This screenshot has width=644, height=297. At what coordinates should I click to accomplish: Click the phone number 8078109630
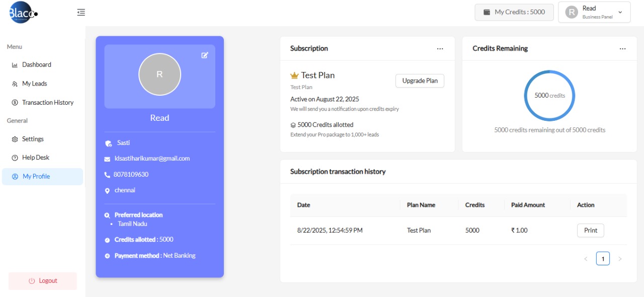pos(131,175)
